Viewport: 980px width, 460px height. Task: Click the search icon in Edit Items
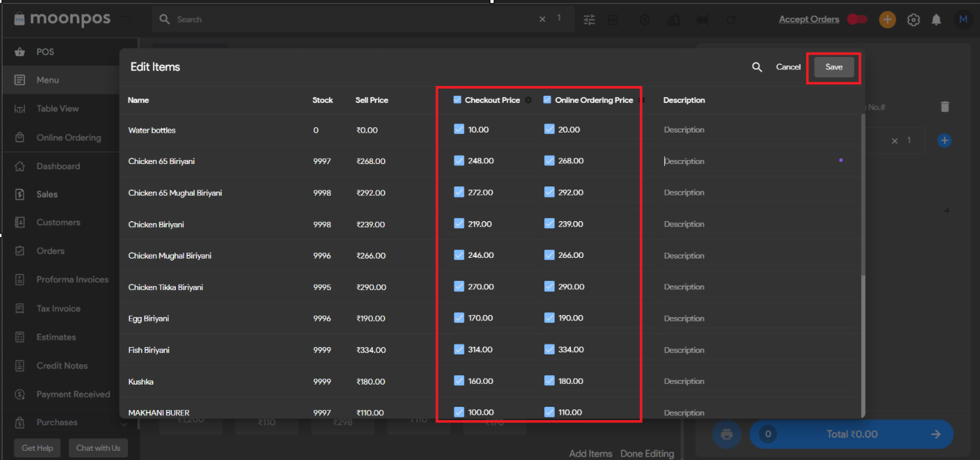coord(757,67)
